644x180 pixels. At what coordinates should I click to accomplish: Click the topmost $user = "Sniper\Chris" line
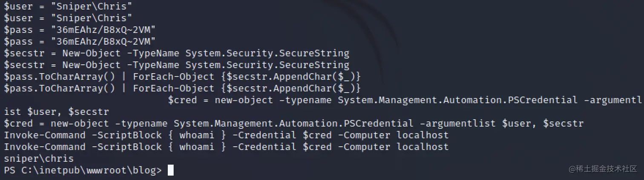[68, 6]
